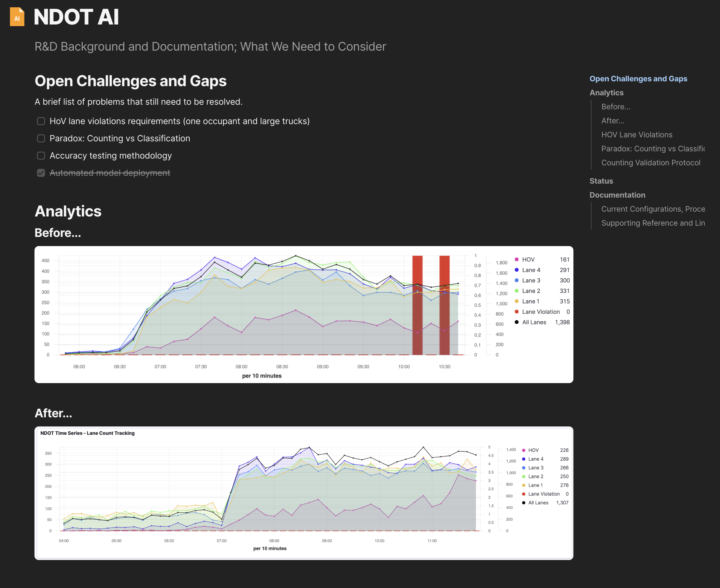Select HOV Lane Violations in the table of contents
The width and height of the screenshot is (720, 588).
click(637, 134)
